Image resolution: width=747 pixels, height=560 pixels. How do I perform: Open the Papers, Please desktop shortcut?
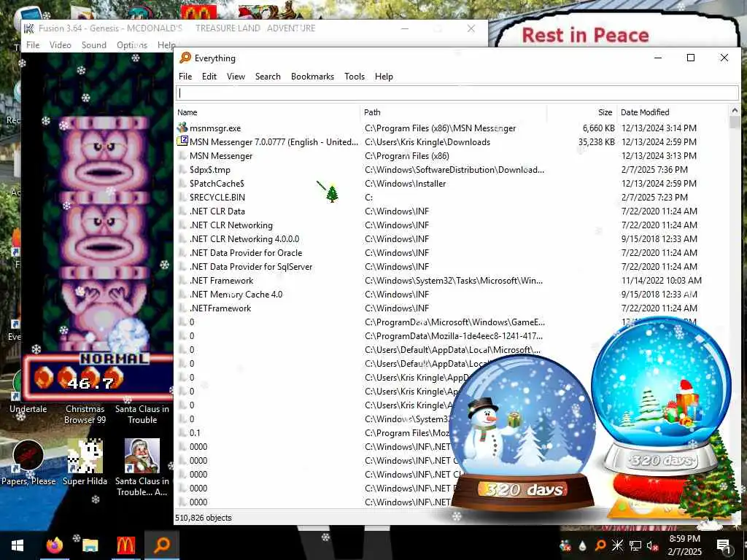28,462
